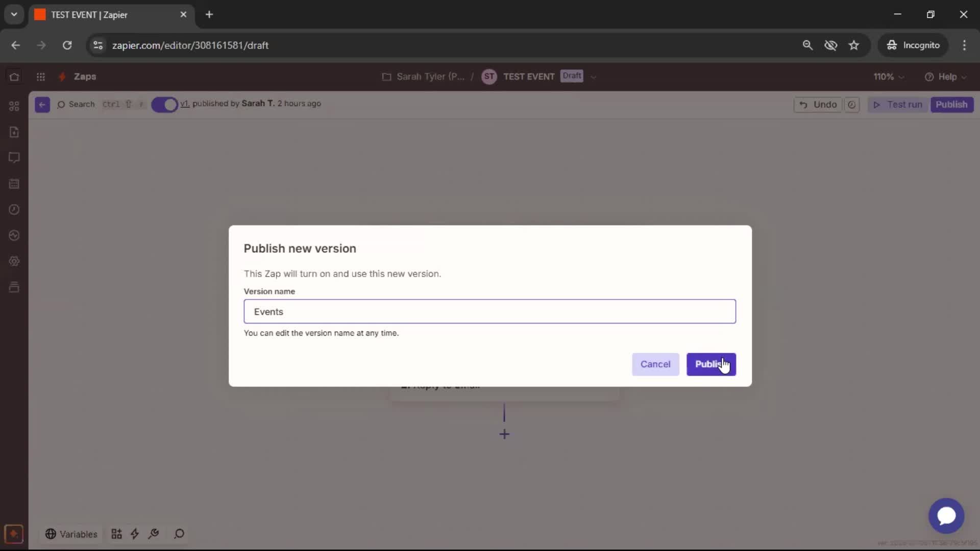The width and height of the screenshot is (980, 551).
Task: Open Chrome three-dot menu
Action: click(964, 45)
